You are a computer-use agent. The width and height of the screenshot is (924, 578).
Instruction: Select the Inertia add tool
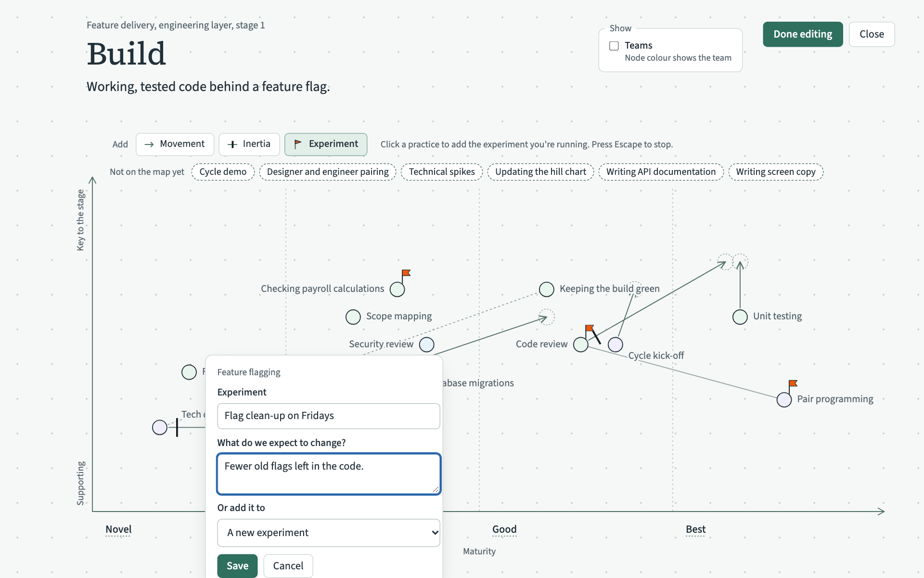(249, 144)
